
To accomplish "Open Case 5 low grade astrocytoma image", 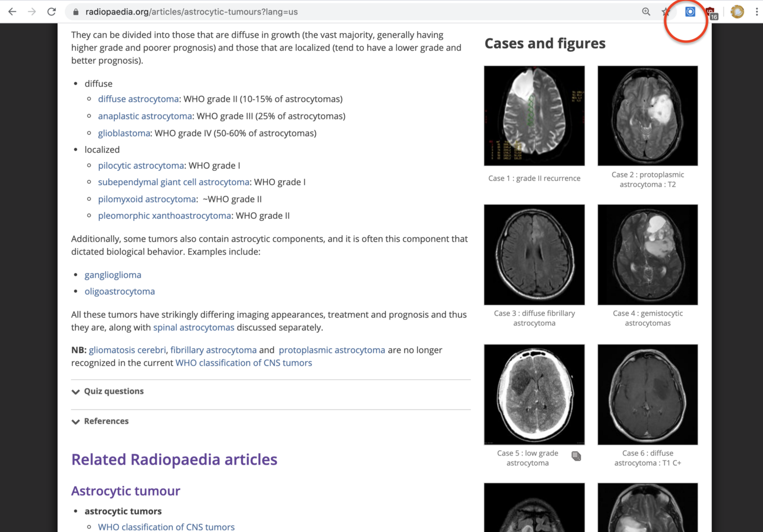I will click(534, 394).
